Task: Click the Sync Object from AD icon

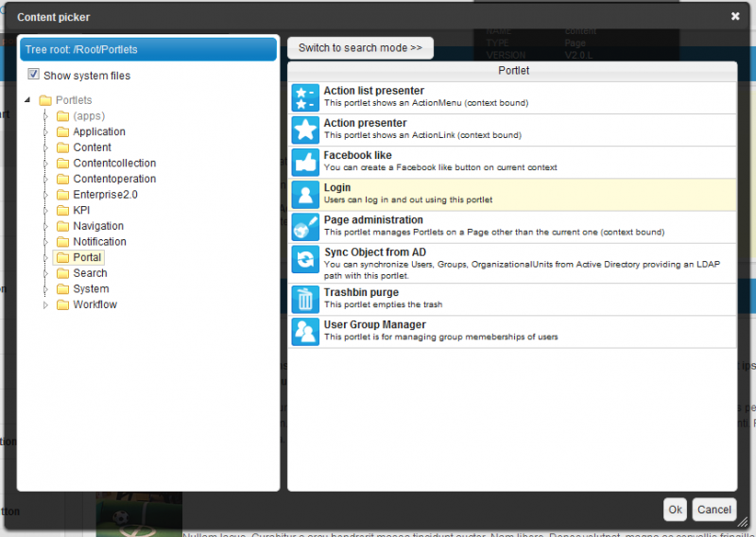Action: click(x=305, y=259)
